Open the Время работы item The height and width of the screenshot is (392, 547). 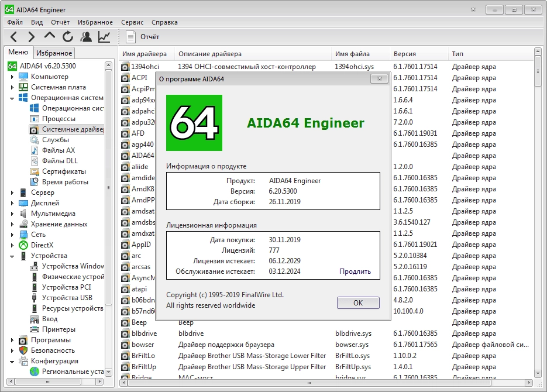[34, 182]
